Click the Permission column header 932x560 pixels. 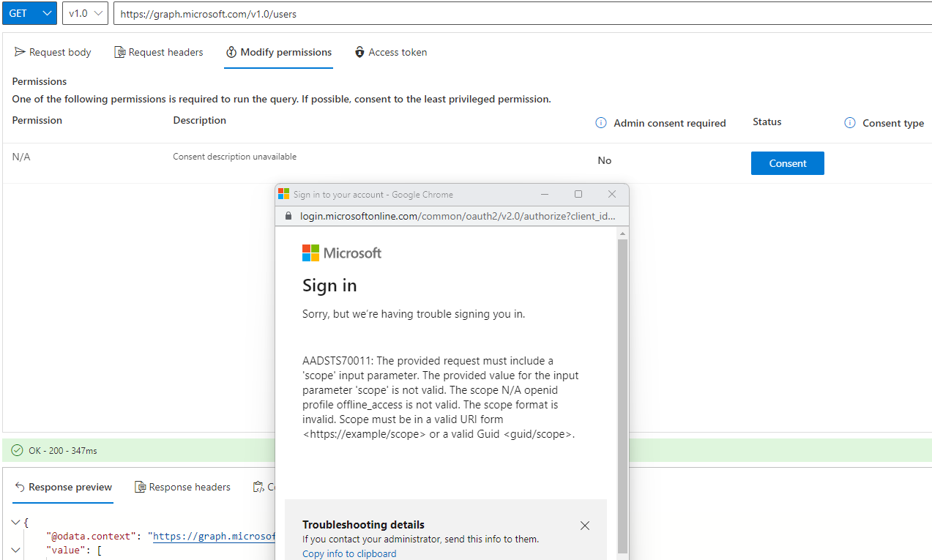tap(37, 120)
